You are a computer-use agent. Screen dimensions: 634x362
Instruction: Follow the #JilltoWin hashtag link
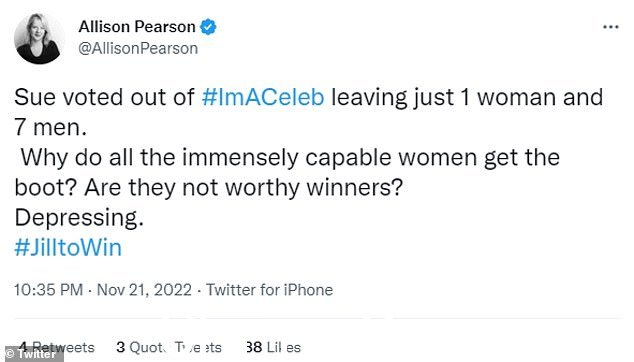point(68,247)
